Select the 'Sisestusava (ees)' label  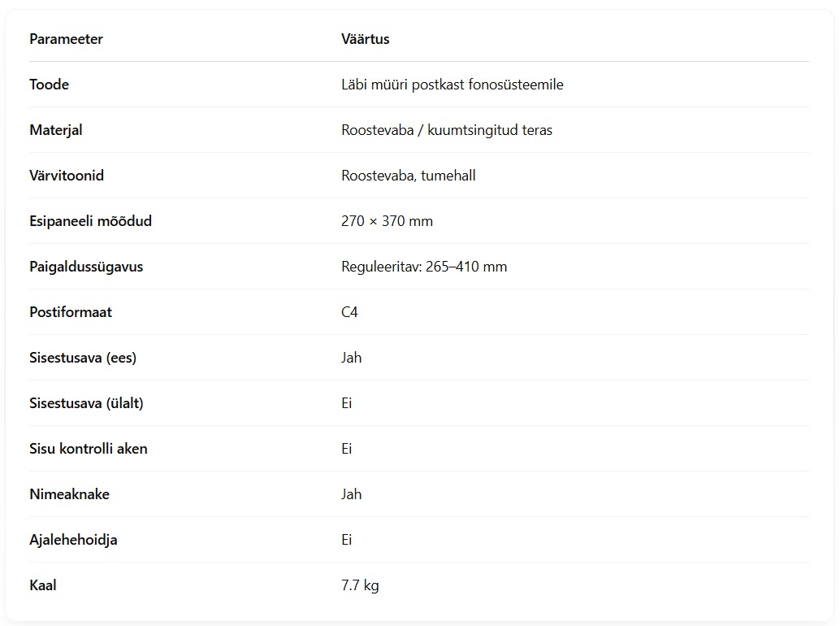[x=83, y=358]
